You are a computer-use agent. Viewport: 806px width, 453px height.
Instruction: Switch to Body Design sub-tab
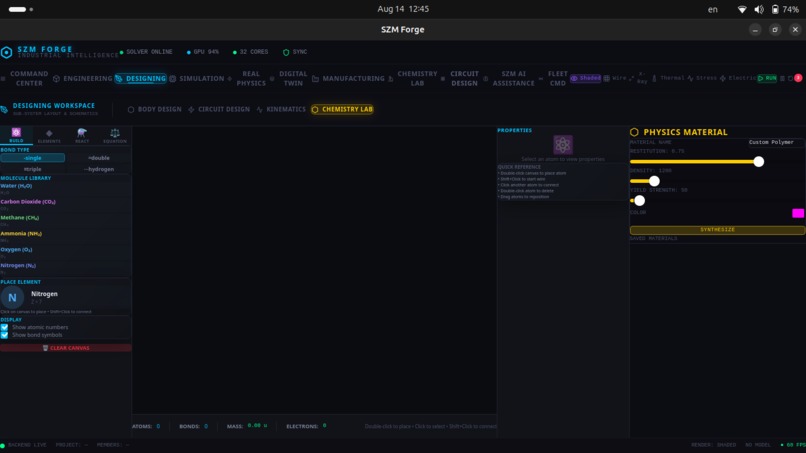point(155,109)
